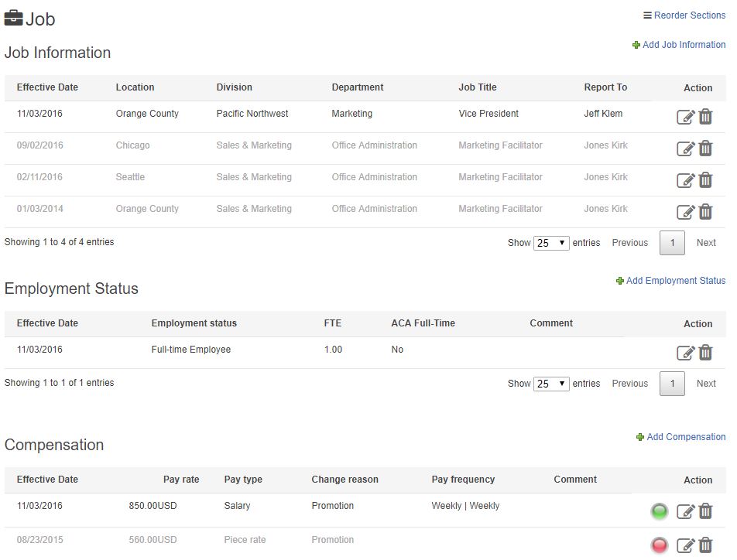Edit the 850.00USD compensation entry
737x560 pixels.
click(x=685, y=511)
